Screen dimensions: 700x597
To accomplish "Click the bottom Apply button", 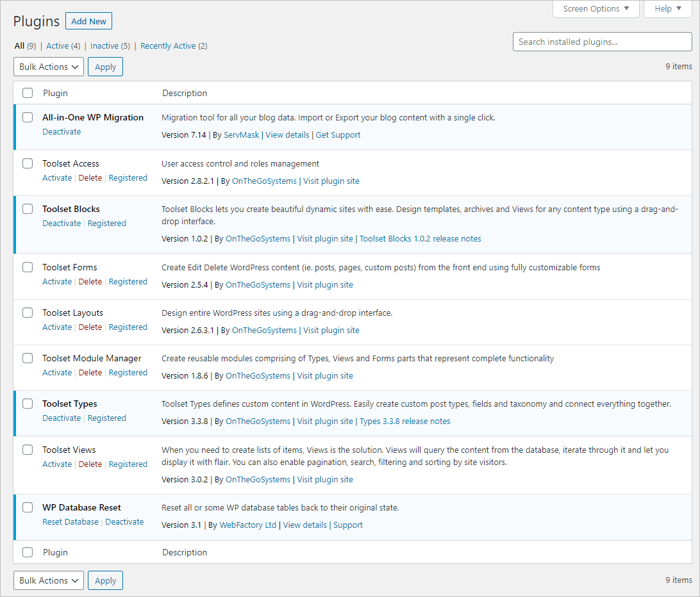I will tap(105, 580).
